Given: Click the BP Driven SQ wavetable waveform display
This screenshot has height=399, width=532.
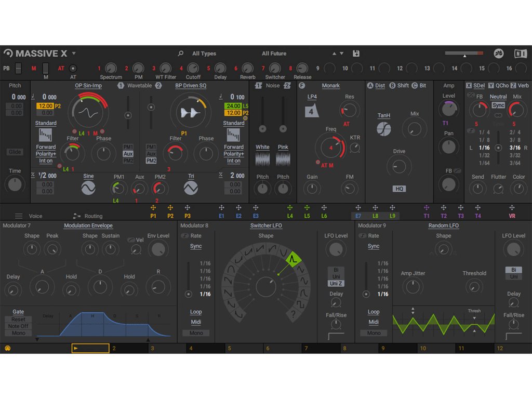Looking at the screenshot, I should [190, 112].
